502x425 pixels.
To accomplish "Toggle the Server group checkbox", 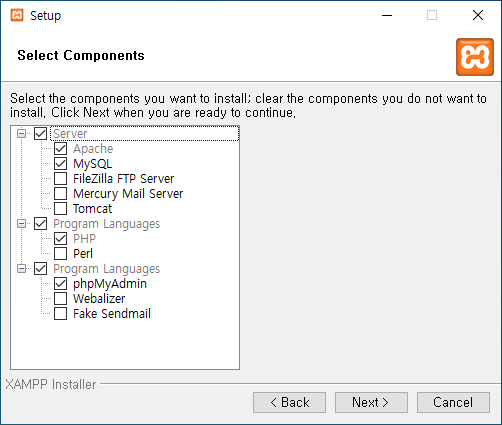I will click(x=40, y=133).
